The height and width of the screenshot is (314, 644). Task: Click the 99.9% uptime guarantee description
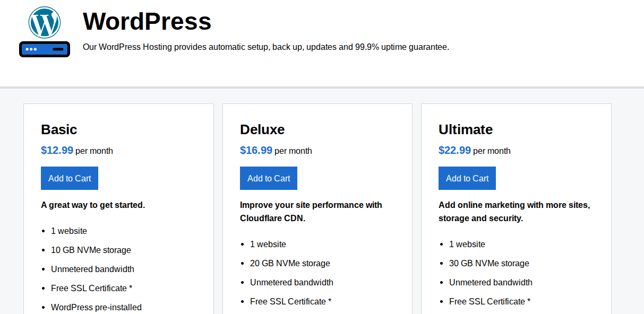(x=266, y=47)
